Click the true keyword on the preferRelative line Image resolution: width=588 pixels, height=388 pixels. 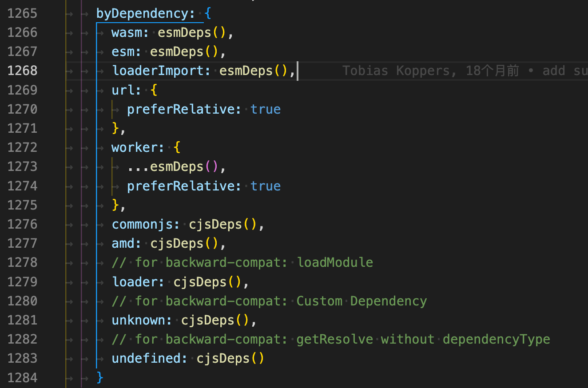[265, 109]
